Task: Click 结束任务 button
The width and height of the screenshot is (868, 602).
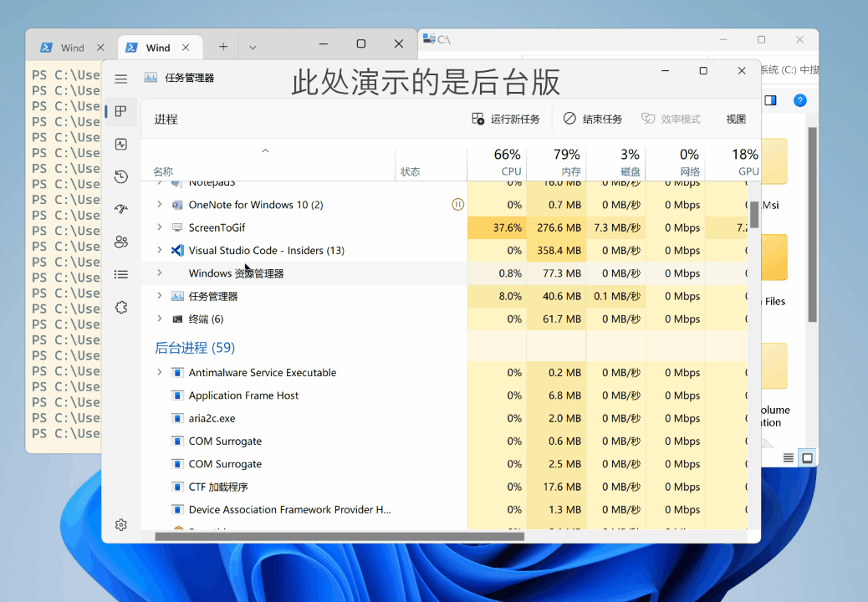Action: click(592, 119)
